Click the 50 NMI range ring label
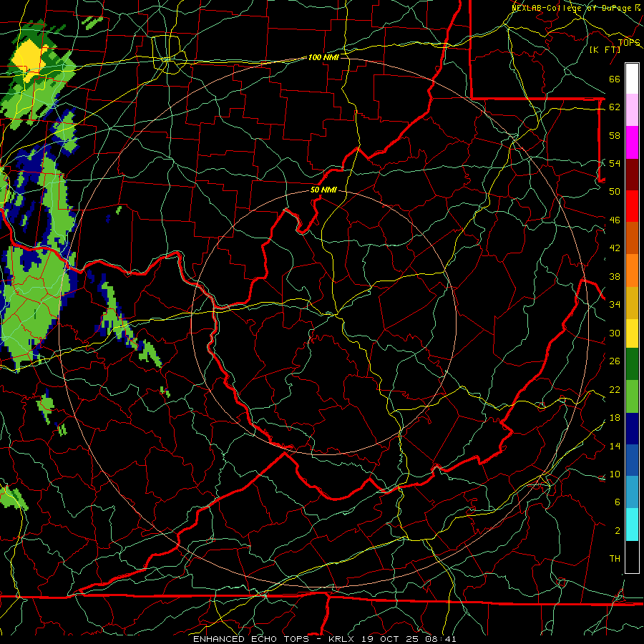644x644 pixels. point(323,190)
